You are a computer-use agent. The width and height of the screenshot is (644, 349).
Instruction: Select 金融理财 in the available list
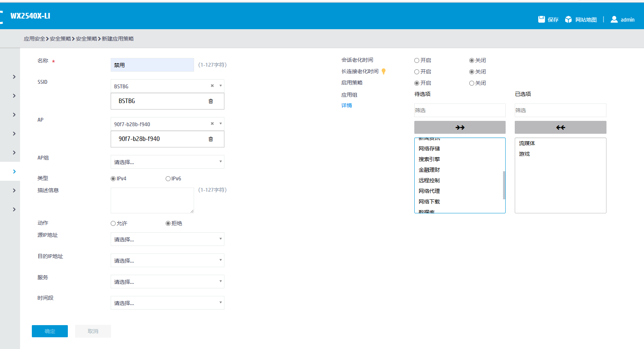(429, 170)
